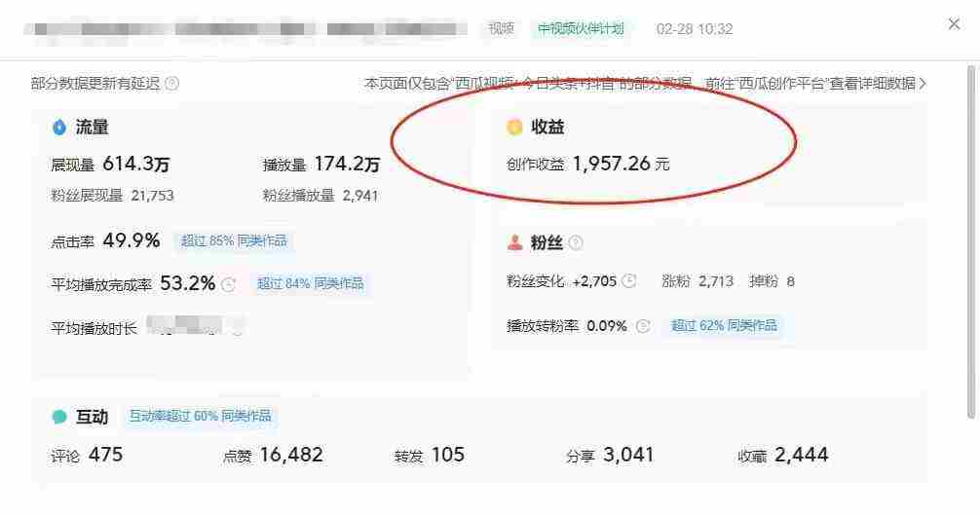Click the teal 互动 chat icon
This screenshot has width=980, height=515.
[59, 417]
